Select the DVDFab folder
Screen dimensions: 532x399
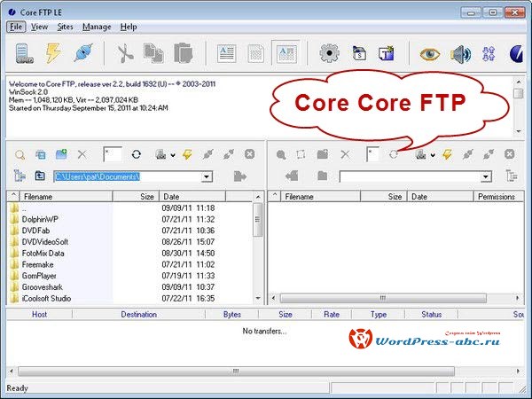click(35, 231)
